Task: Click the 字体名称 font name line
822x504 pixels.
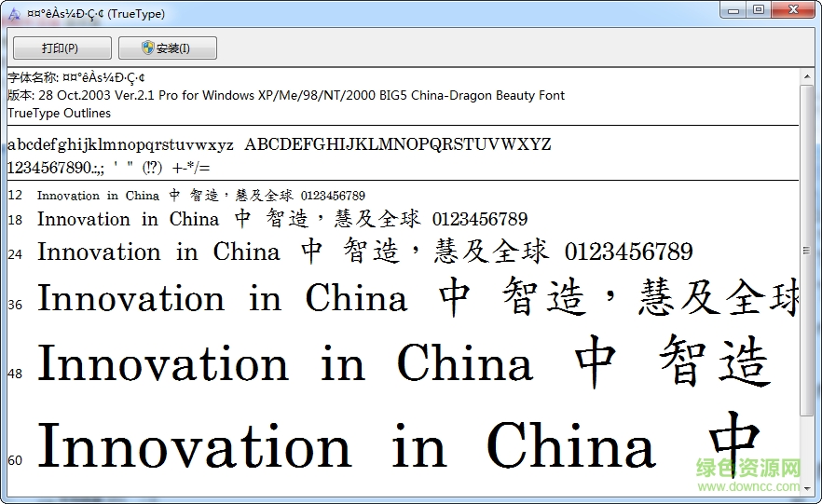Action: (x=76, y=77)
